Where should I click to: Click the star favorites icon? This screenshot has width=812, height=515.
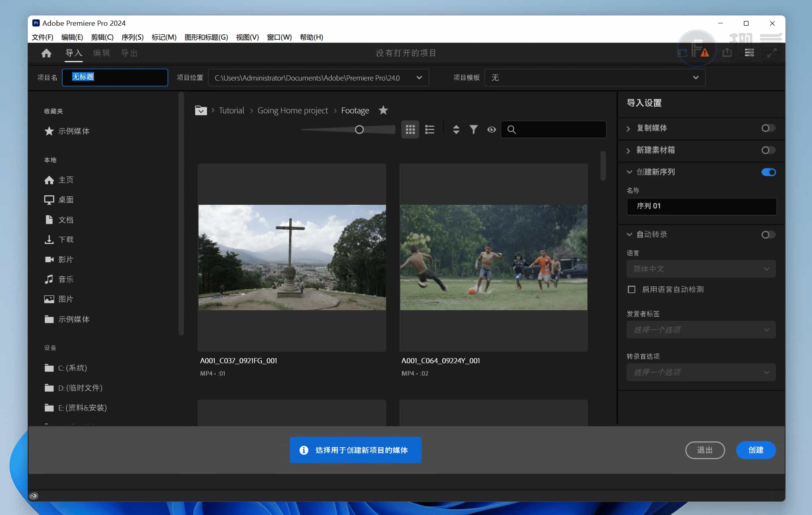tap(384, 110)
